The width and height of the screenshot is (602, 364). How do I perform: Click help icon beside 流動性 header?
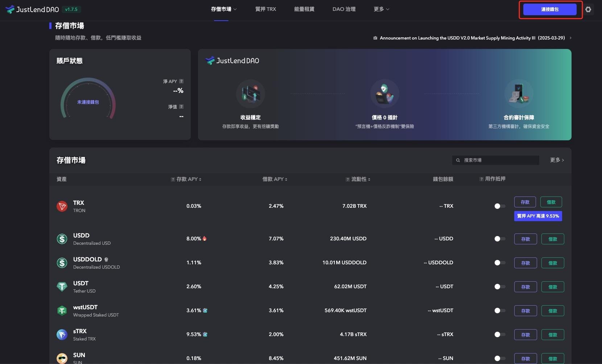tap(348, 179)
